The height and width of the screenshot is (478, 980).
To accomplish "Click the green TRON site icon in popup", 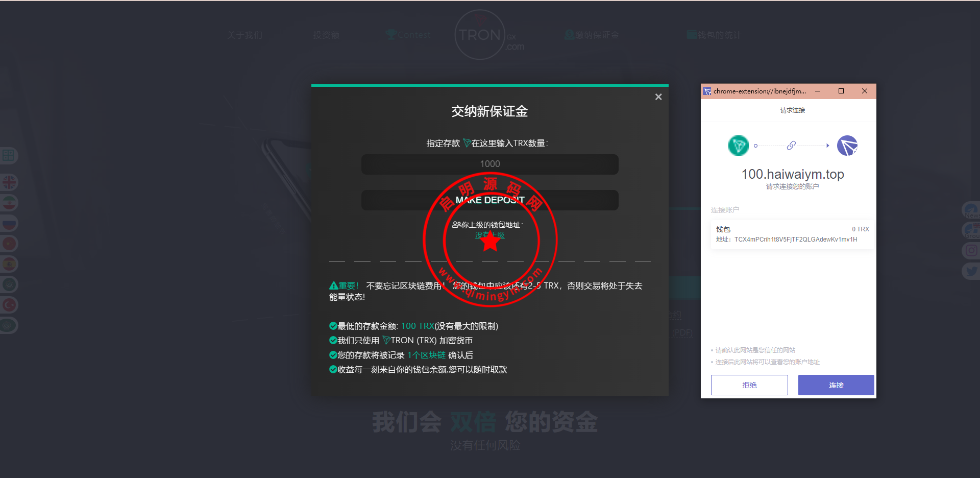I will [x=738, y=146].
